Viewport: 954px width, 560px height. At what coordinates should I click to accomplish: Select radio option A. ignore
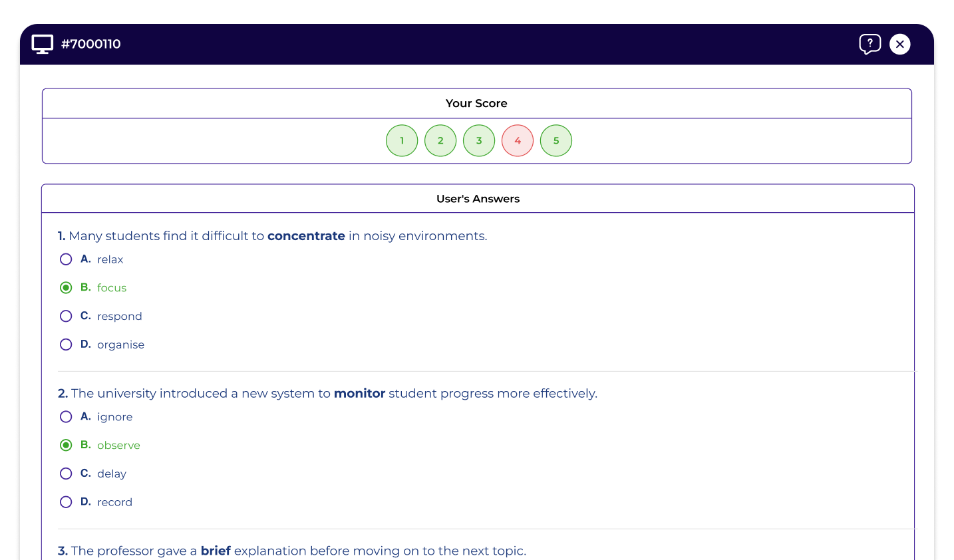[66, 417]
